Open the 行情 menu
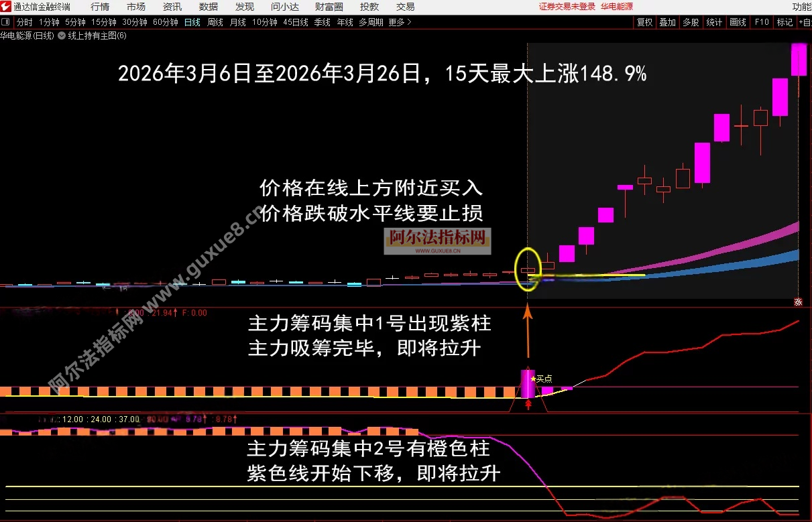This screenshot has width=812, height=522. (x=100, y=7)
